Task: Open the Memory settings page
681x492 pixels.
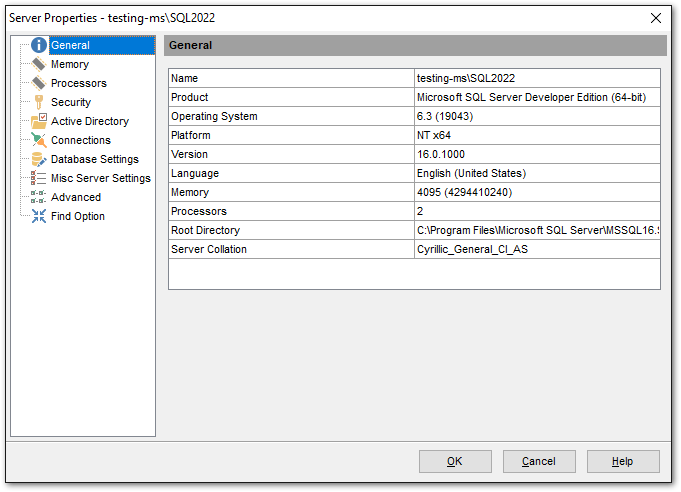Action: [x=70, y=64]
